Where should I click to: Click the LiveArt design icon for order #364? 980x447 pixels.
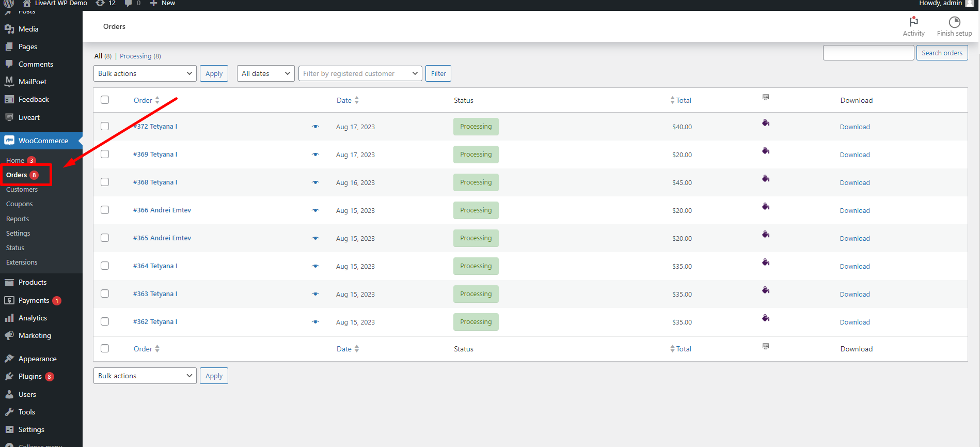[766, 263]
